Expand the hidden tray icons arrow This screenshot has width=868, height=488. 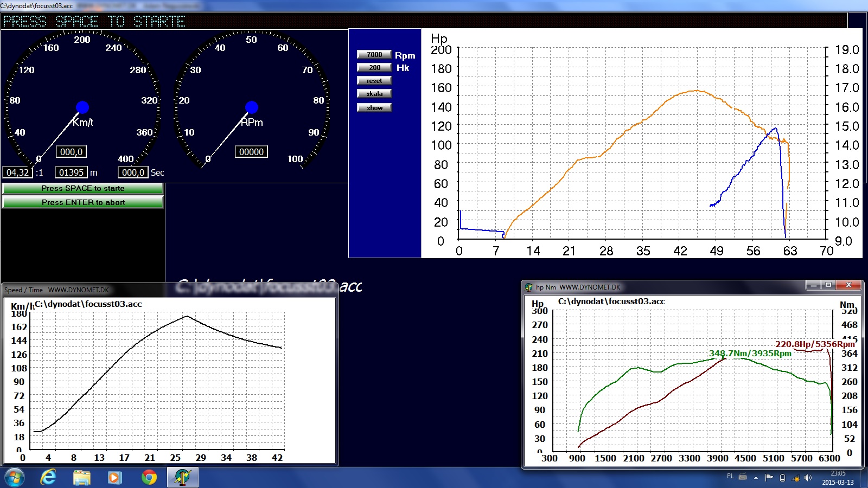pos(756,478)
